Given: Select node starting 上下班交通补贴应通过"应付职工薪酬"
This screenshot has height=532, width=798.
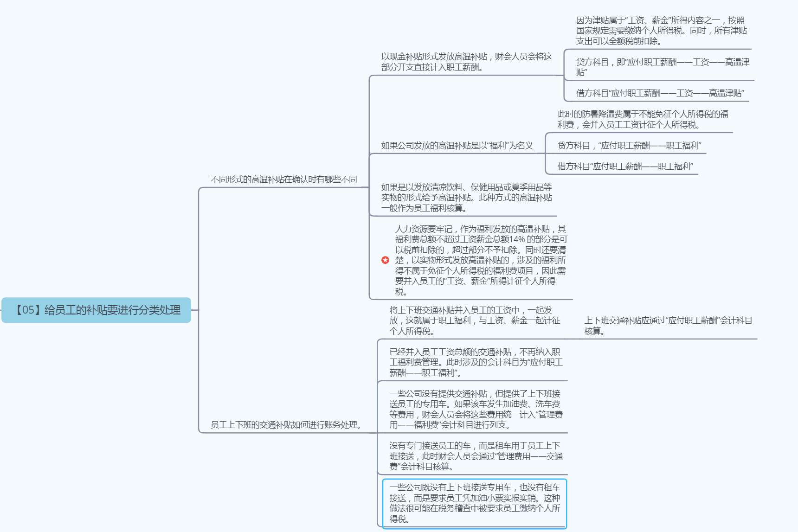Looking at the screenshot, I should coord(668,326).
